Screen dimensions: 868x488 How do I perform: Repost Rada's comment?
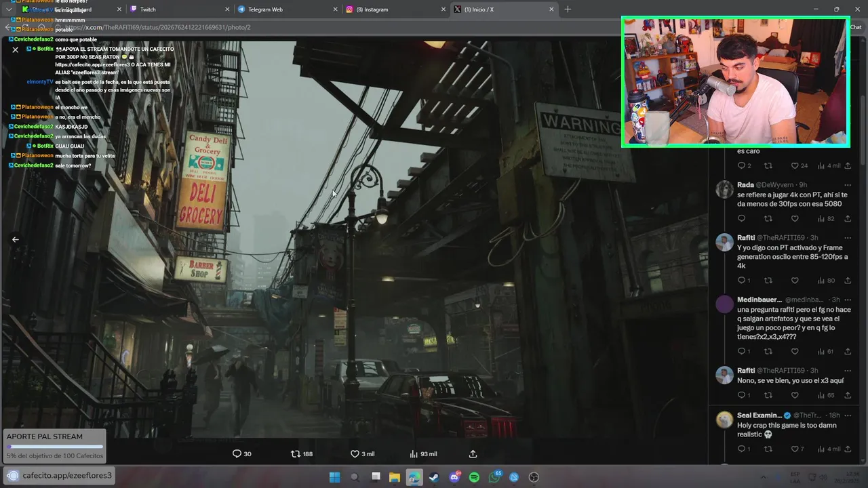[768, 219]
